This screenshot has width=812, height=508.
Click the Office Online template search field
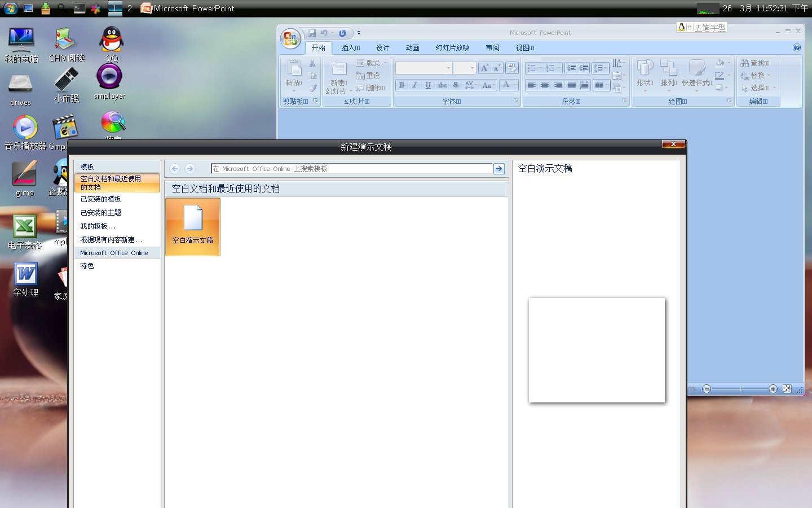(351, 169)
